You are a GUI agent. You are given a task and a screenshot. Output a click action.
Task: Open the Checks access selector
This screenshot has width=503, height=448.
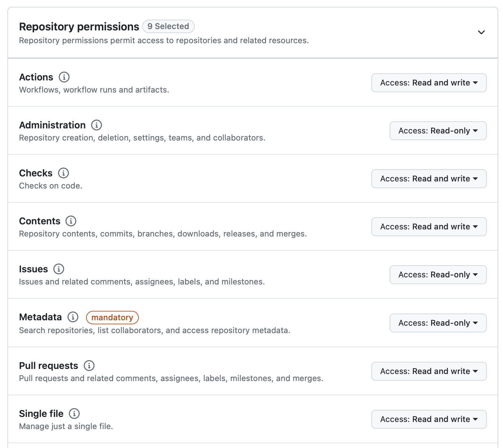tap(429, 179)
